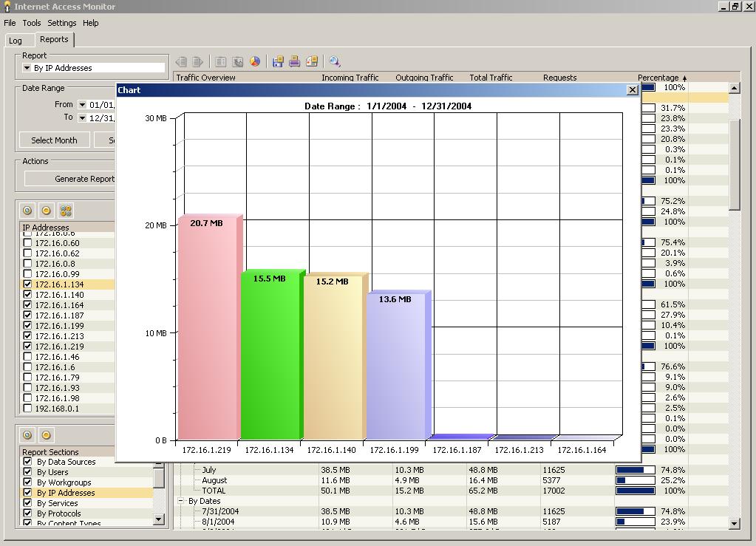The height and width of the screenshot is (546, 756).
Task: Click the three-coins icon above IP Addresses
Action: [x=66, y=211]
